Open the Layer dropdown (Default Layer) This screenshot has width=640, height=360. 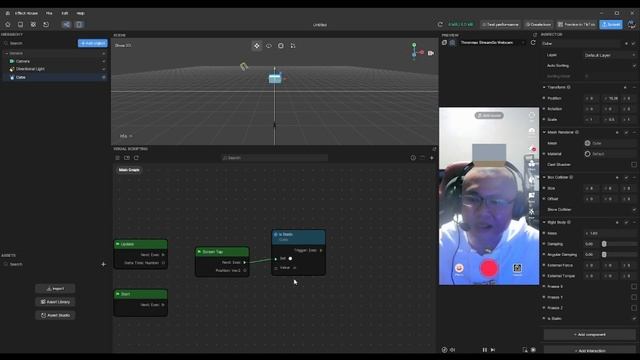pos(610,55)
